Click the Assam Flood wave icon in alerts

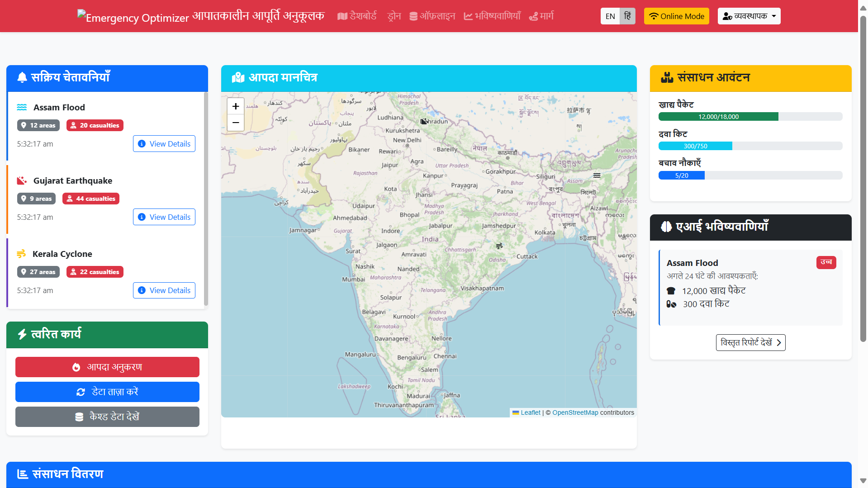[x=22, y=107]
